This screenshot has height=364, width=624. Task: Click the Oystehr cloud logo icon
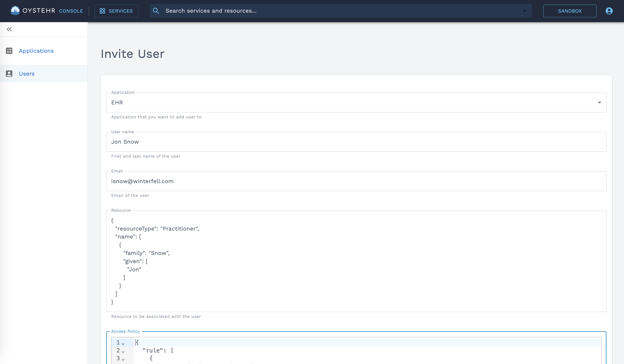point(15,10)
